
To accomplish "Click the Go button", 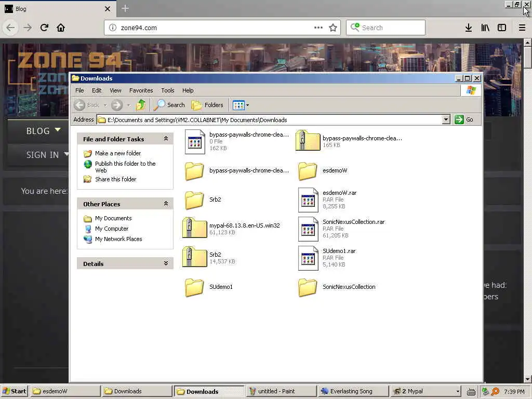I will [x=464, y=120].
